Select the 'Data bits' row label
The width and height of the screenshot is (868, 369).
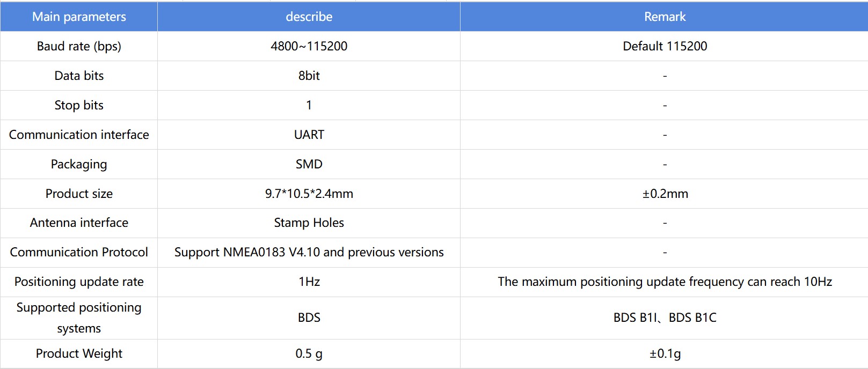(79, 76)
